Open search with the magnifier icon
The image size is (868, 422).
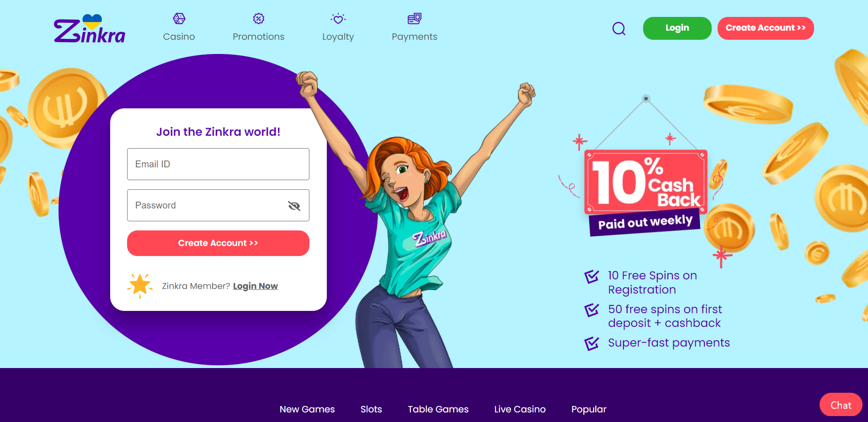[619, 29]
